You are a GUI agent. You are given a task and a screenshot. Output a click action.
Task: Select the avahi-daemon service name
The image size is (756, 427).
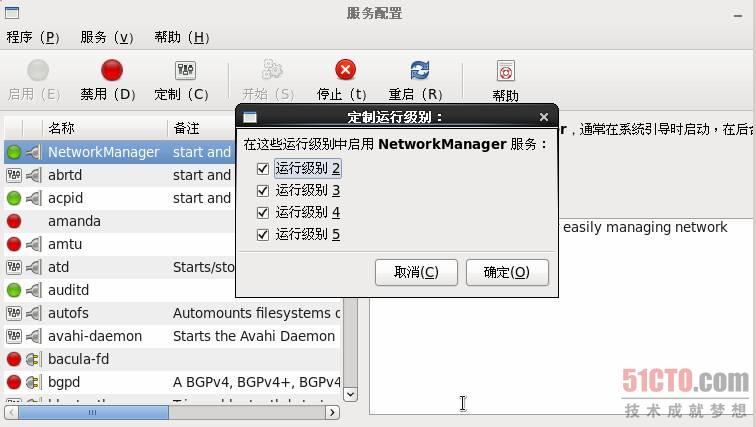(x=95, y=336)
